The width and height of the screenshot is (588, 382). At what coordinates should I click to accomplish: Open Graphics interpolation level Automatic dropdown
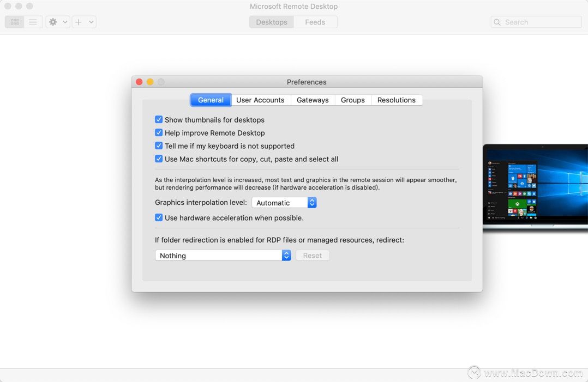284,203
